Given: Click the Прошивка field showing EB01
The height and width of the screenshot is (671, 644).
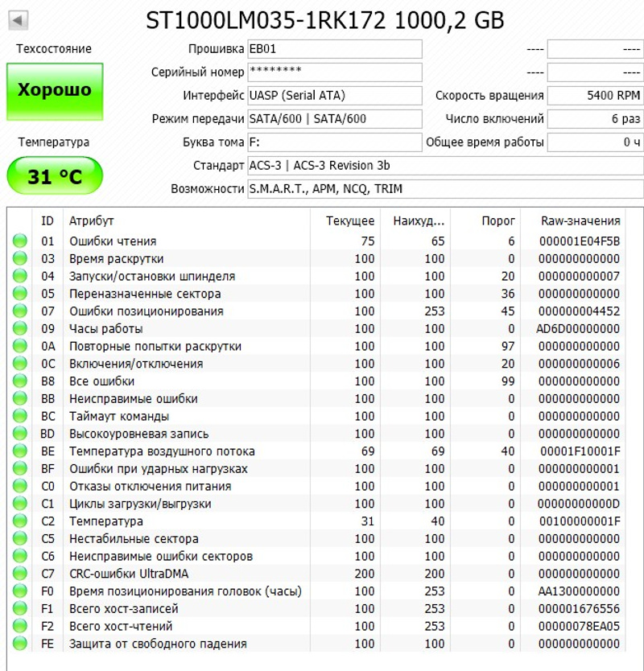Looking at the screenshot, I should [334, 49].
